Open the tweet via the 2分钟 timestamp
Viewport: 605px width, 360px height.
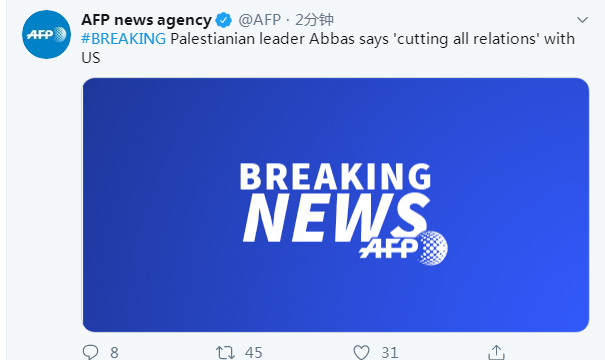pos(314,20)
